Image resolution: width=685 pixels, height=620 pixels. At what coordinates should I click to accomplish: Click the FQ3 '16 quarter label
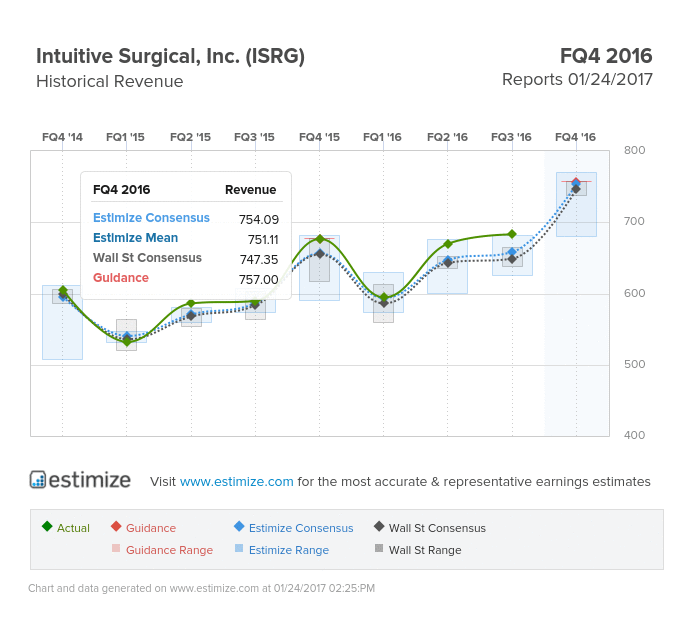pyautogui.click(x=511, y=137)
